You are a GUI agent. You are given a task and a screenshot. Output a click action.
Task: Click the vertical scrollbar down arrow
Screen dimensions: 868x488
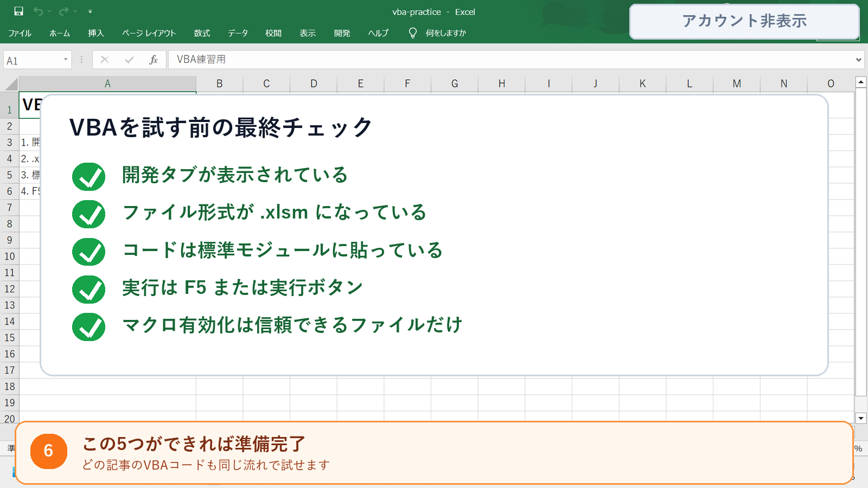[x=861, y=418]
